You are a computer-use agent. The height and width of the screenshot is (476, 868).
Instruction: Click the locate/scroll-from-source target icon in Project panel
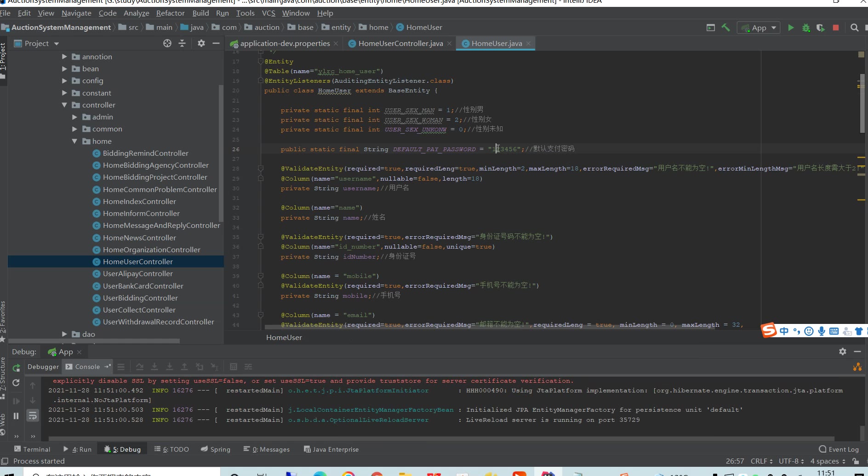point(167,43)
